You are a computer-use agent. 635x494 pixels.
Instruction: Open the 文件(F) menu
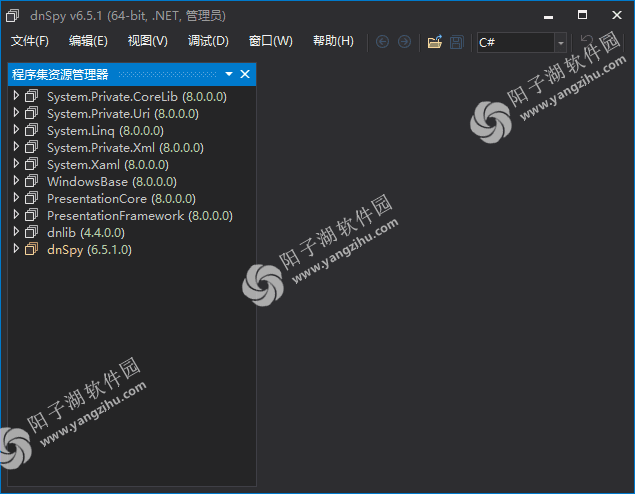pyautogui.click(x=30, y=41)
